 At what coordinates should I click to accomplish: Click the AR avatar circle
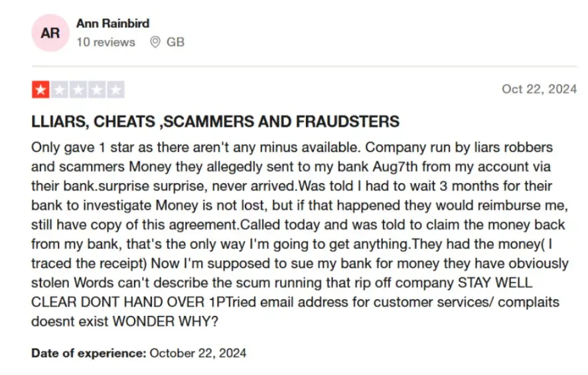(x=50, y=33)
